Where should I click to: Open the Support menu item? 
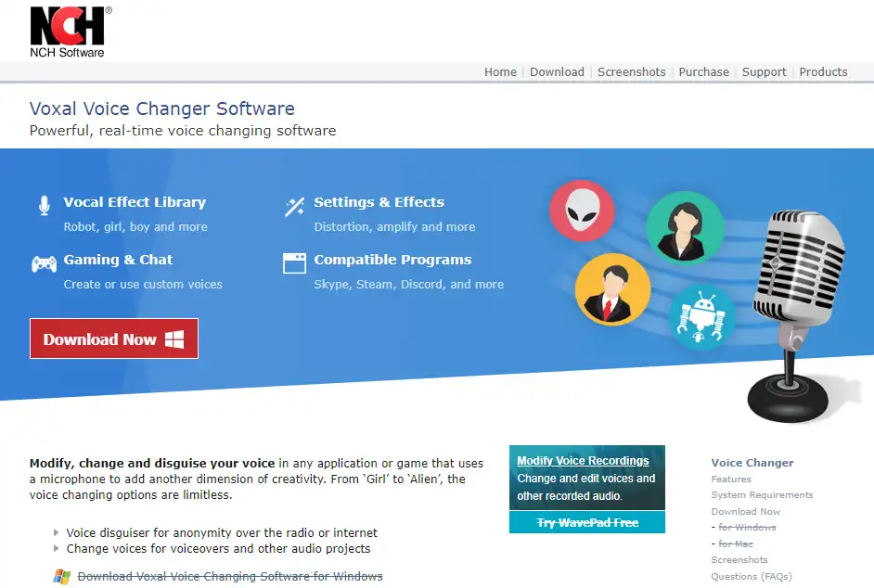pyautogui.click(x=765, y=72)
